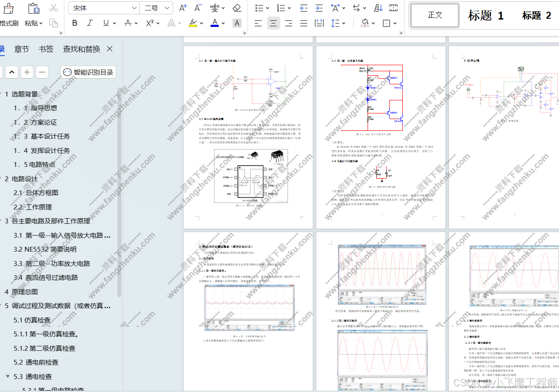
Task: Switch to the 章节 tab
Action: click(x=22, y=49)
